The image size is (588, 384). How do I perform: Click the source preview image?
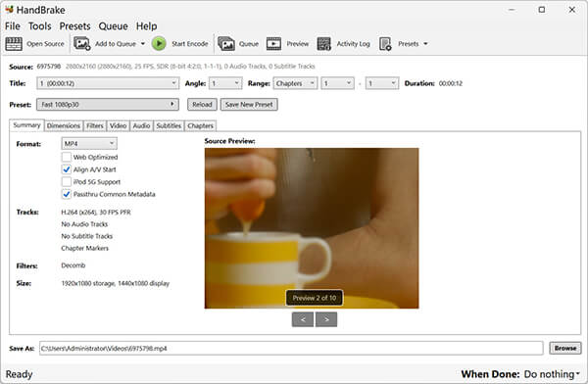pos(312,228)
